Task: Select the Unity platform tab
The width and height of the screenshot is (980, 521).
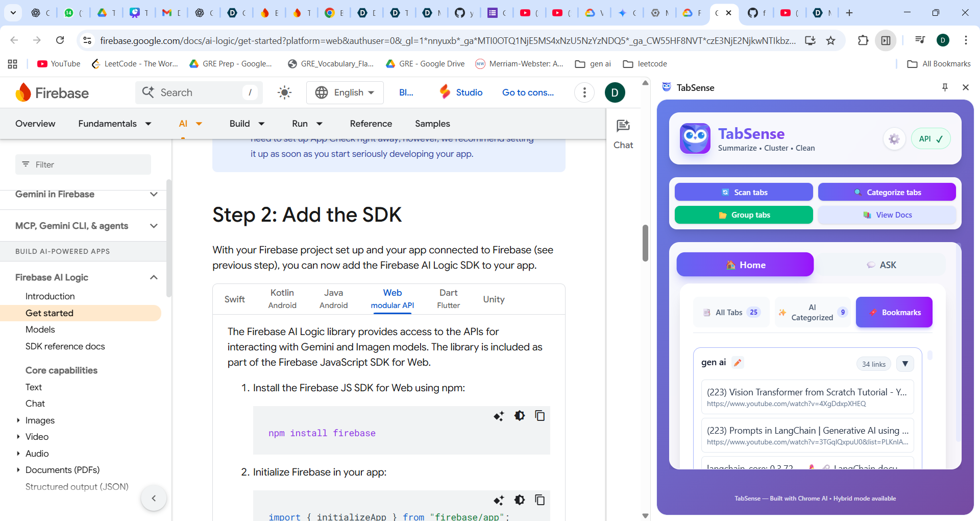Action: 494,299
